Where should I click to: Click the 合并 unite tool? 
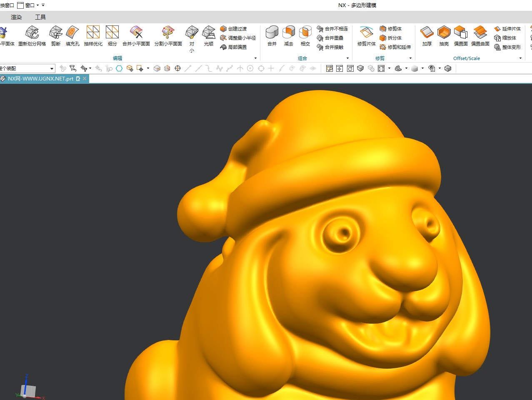272,36
